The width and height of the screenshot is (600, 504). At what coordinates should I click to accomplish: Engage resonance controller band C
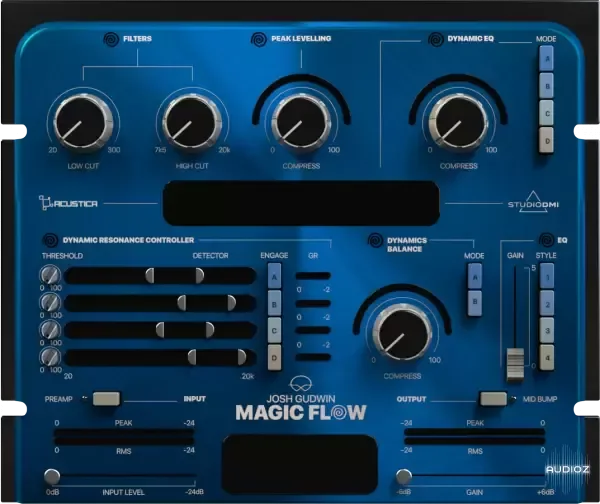coord(274,331)
